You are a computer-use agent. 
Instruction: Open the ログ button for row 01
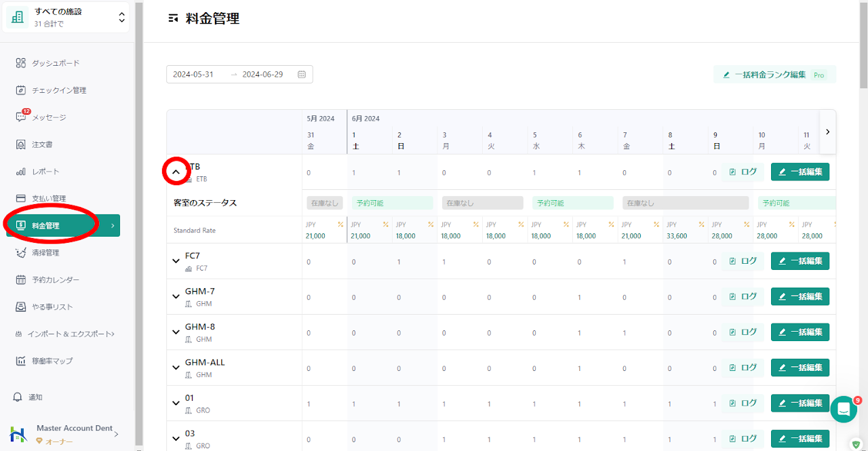tap(743, 403)
